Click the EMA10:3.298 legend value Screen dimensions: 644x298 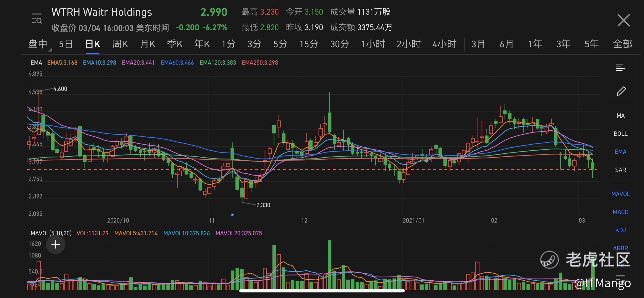tap(99, 63)
